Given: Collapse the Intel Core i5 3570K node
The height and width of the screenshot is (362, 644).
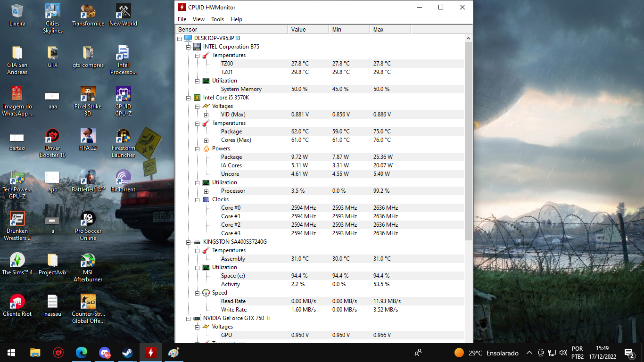Looking at the screenshot, I should coord(189,98).
